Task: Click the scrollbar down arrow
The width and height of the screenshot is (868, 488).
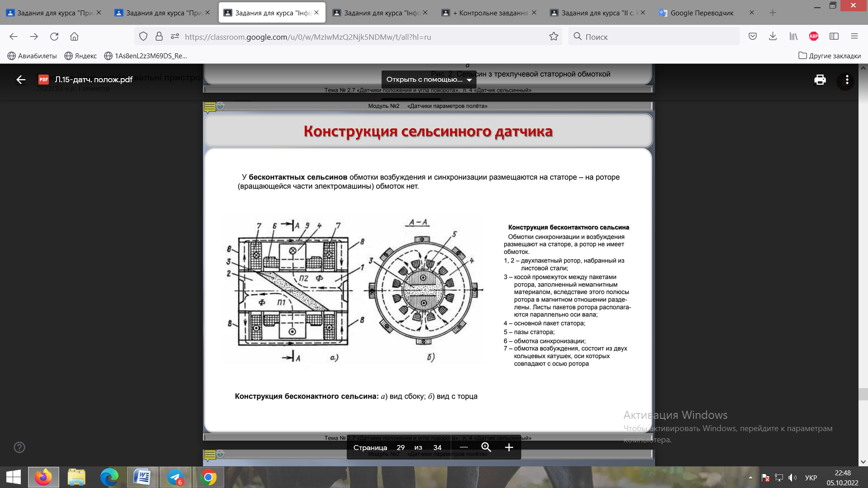Action: pos(863,462)
